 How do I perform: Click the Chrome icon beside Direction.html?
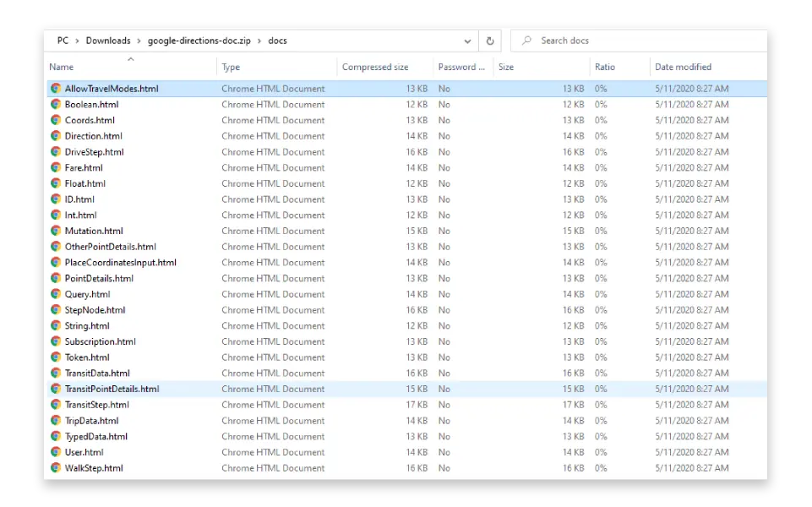coord(56,136)
